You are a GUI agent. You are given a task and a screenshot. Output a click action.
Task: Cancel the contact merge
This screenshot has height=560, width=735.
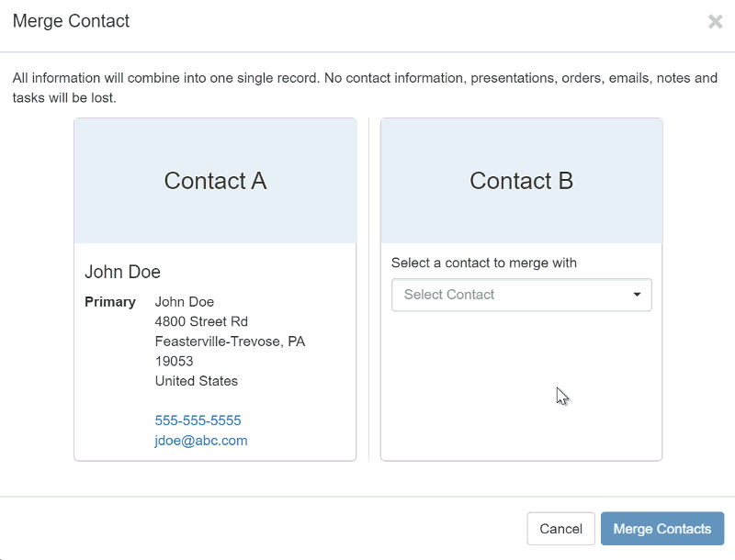pos(560,529)
